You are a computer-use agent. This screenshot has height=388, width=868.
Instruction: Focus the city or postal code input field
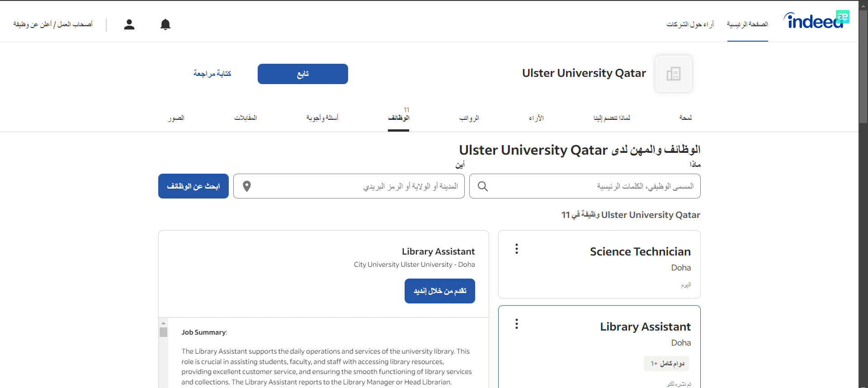coord(349,186)
